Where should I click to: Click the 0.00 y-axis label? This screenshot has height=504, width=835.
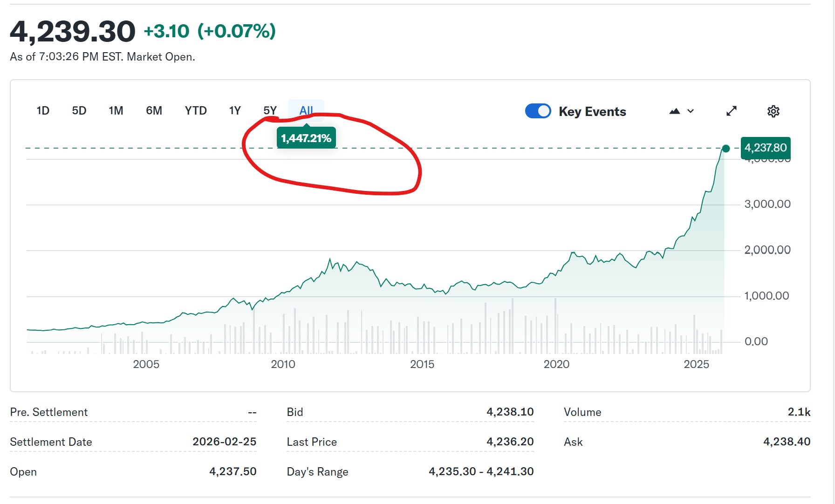tap(756, 341)
